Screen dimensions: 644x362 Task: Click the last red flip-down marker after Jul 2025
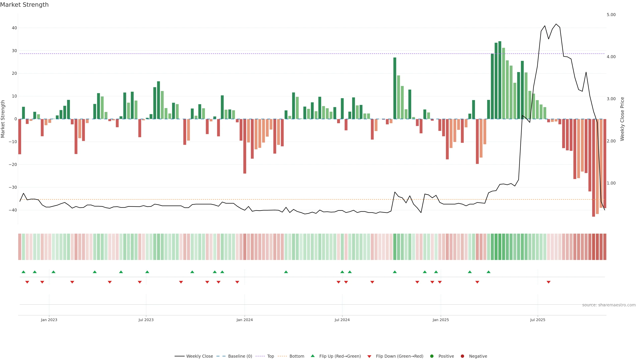coord(549,282)
